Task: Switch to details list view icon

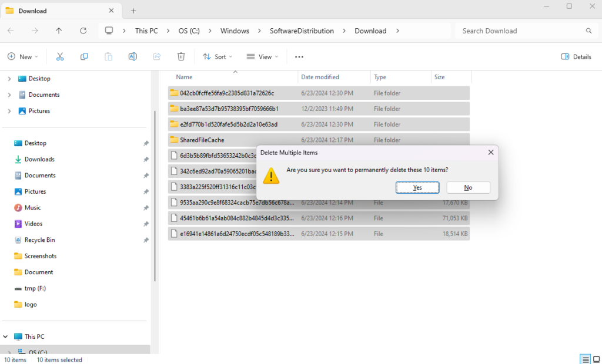Action: 585,359
